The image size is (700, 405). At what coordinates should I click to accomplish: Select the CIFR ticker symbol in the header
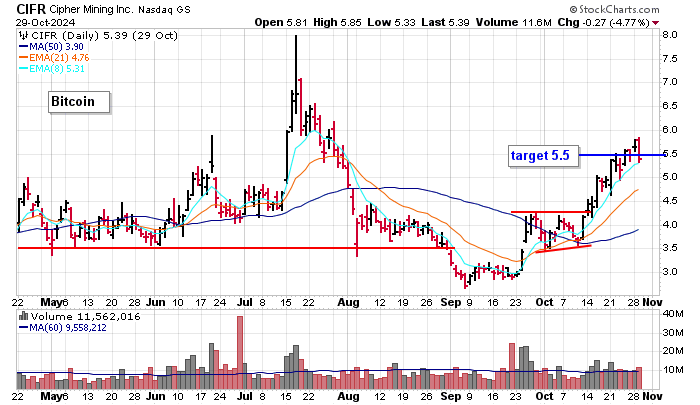click(31, 9)
